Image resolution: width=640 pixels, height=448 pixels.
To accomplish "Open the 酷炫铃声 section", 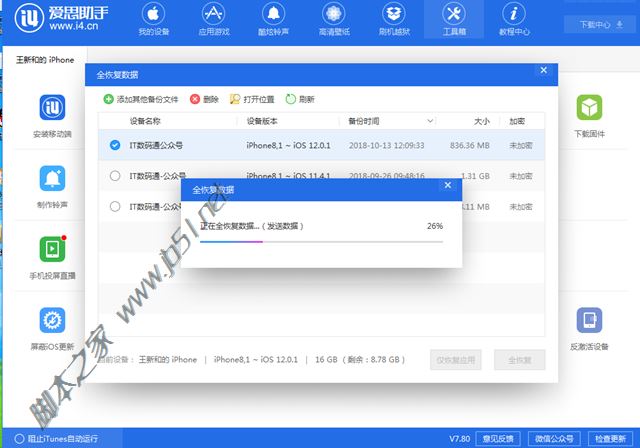I will coord(273,19).
